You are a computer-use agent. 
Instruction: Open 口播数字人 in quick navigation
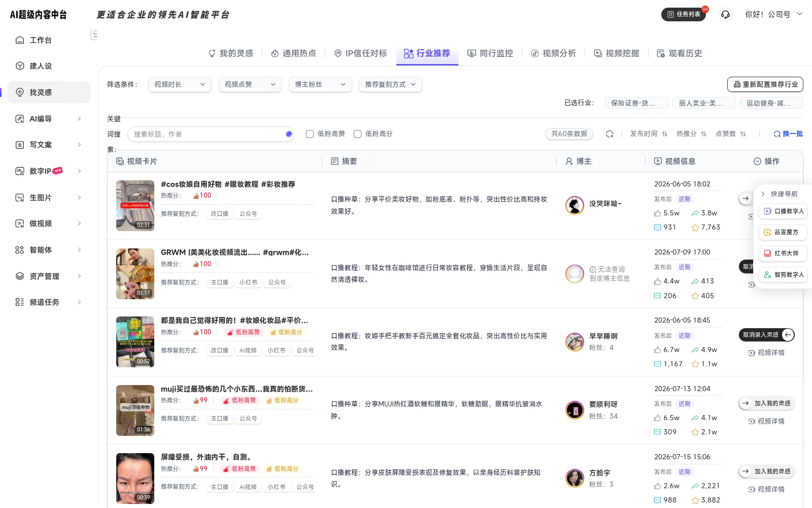(x=783, y=211)
